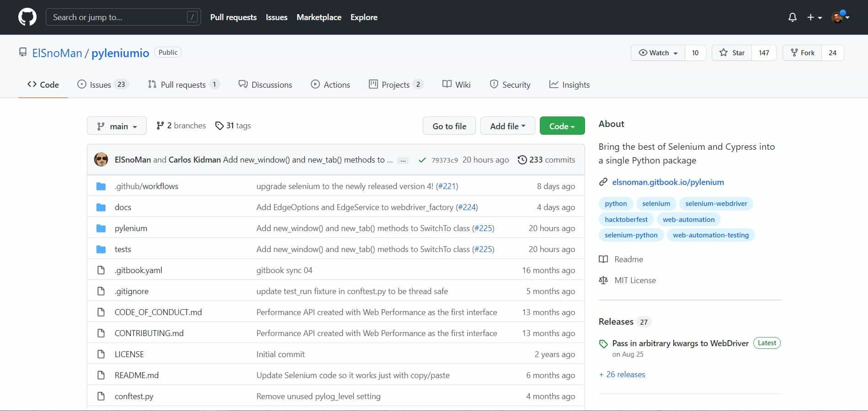Click Pull requests in top navigation

click(x=234, y=17)
